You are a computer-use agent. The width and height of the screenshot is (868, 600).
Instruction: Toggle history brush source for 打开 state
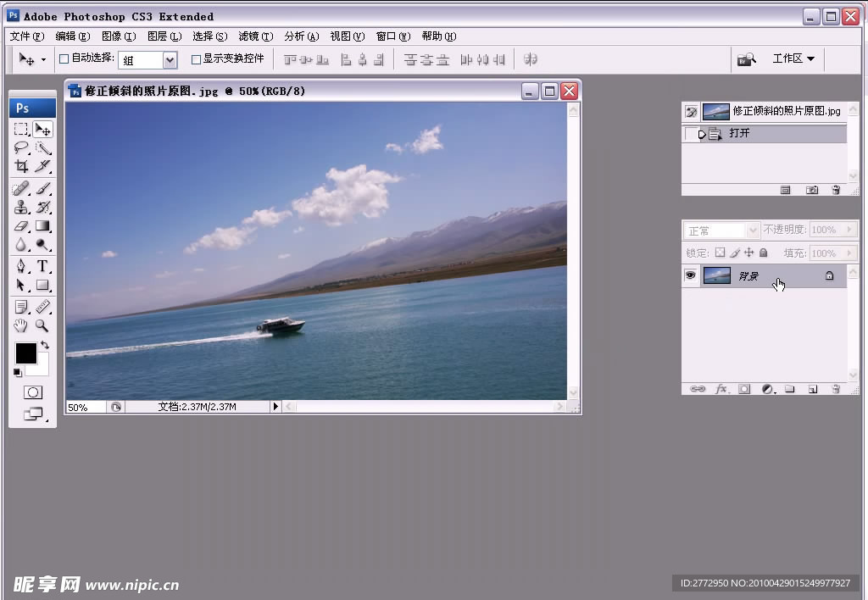click(x=691, y=133)
